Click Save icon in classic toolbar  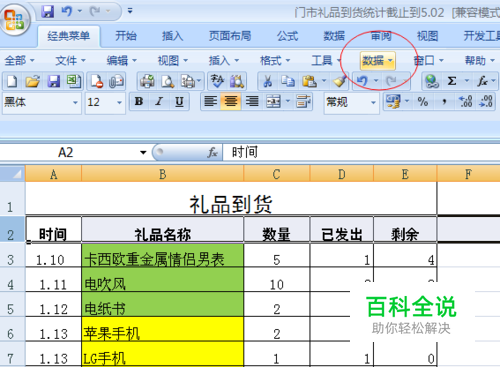pos(53,81)
